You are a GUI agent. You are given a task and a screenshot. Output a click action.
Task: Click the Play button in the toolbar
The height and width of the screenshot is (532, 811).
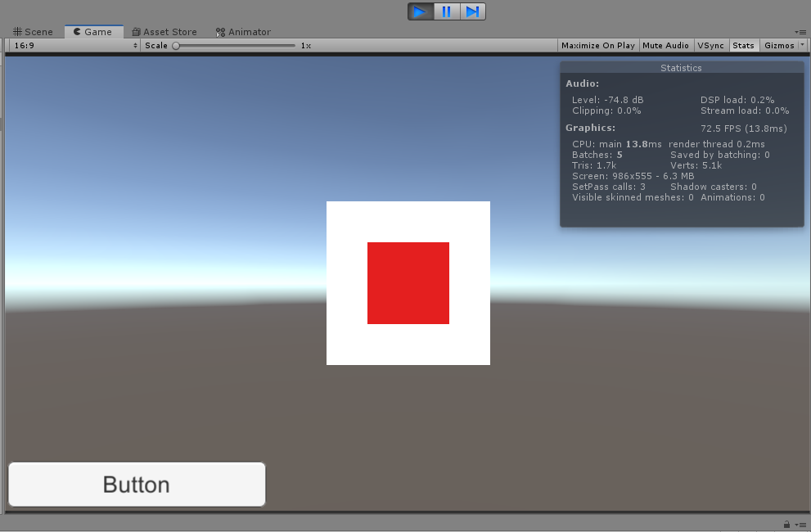[421, 11]
